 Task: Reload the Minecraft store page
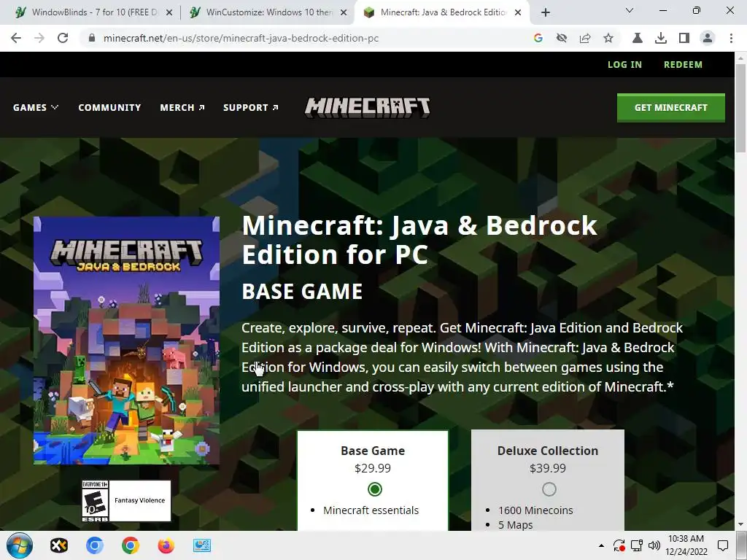click(x=63, y=38)
